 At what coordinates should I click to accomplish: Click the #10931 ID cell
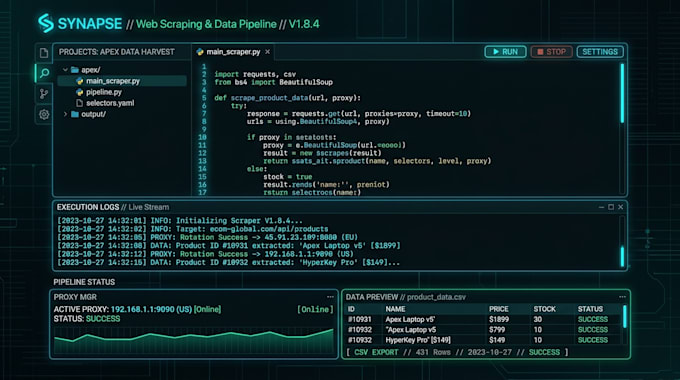(360, 319)
